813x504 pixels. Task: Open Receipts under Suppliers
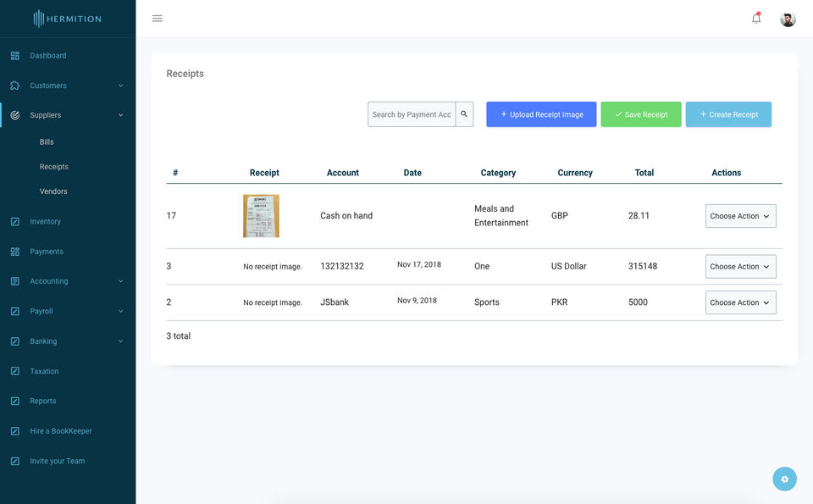pos(54,166)
